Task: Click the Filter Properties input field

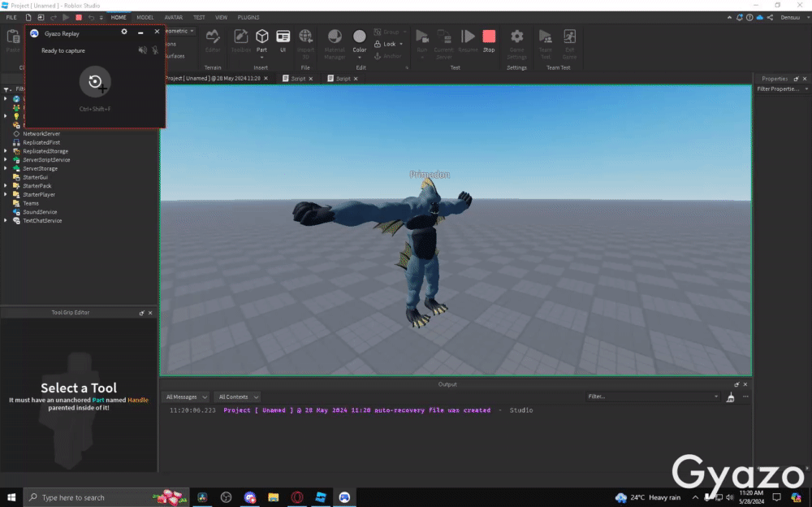Action: (x=783, y=89)
